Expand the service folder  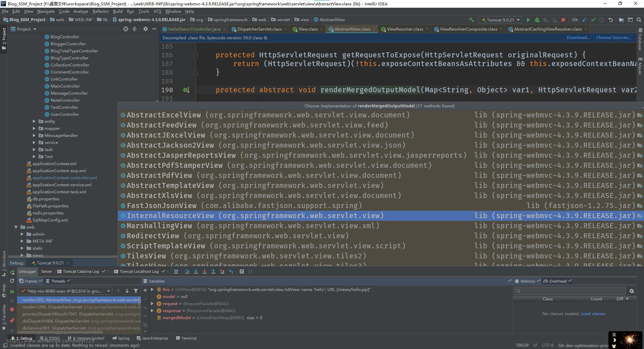(34, 143)
